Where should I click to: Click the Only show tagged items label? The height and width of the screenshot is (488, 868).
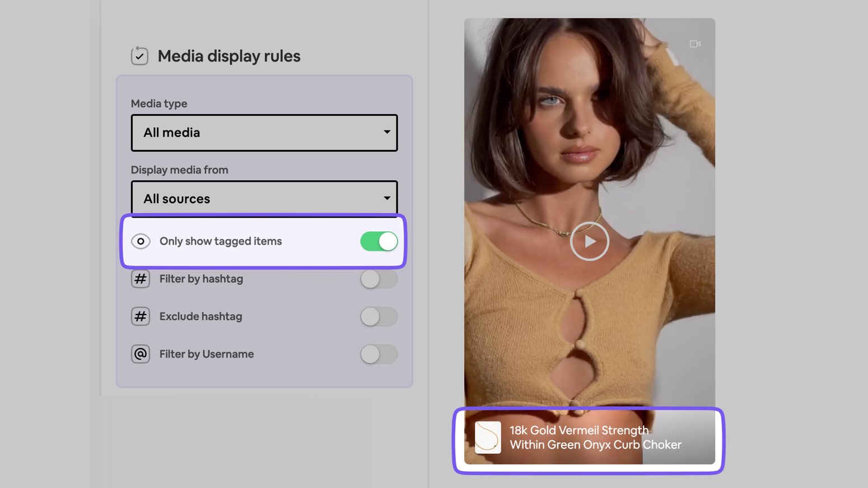221,241
